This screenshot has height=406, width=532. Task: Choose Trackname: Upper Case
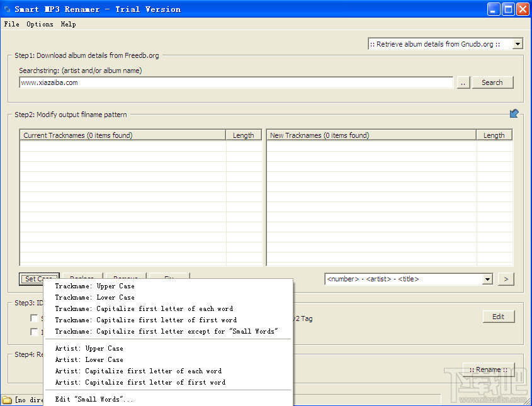point(168,286)
